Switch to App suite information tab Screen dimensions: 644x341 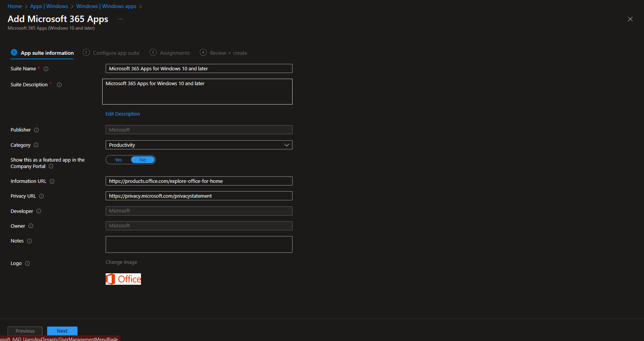43,53
